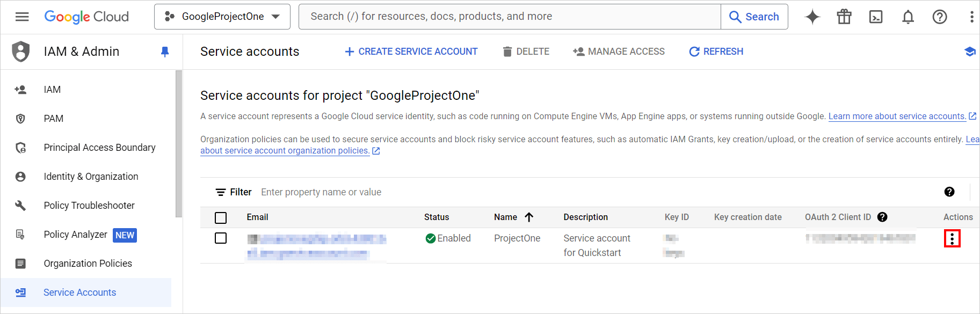Open the table filter help icon
Viewport: 980px width, 314px height.
[949, 192]
